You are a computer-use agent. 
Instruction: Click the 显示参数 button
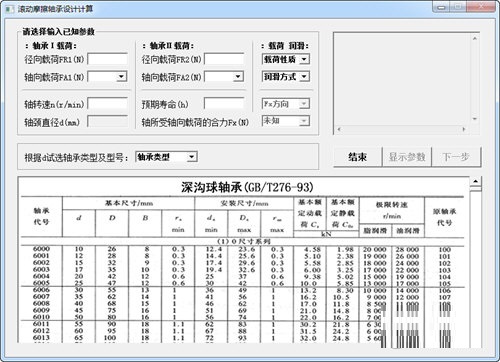407,157
